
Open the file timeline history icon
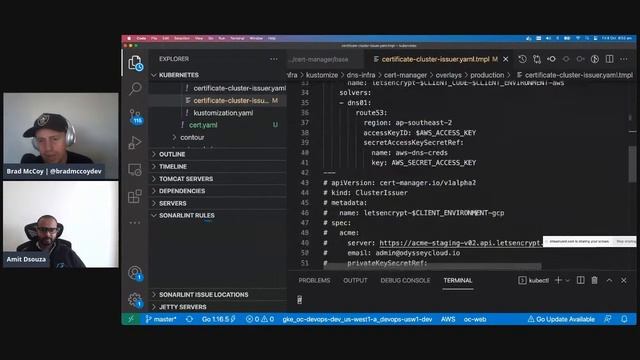(522, 59)
